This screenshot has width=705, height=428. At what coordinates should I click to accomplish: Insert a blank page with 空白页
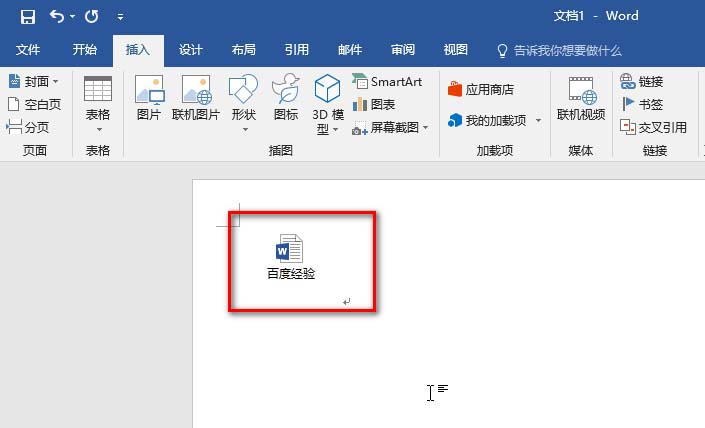point(35,104)
